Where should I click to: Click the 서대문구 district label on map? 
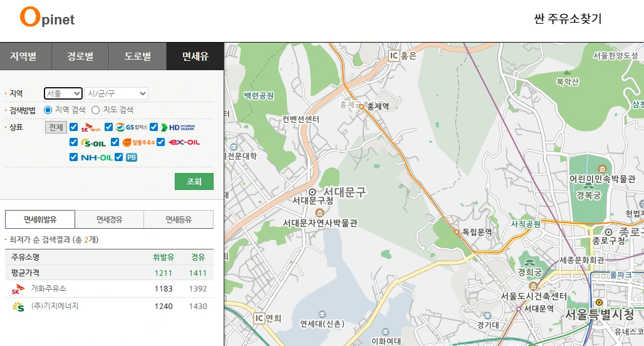(x=345, y=192)
